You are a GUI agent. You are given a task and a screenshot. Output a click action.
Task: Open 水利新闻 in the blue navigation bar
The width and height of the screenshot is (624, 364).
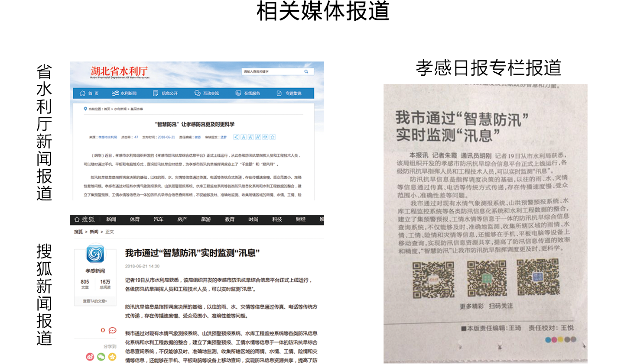(124, 93)
